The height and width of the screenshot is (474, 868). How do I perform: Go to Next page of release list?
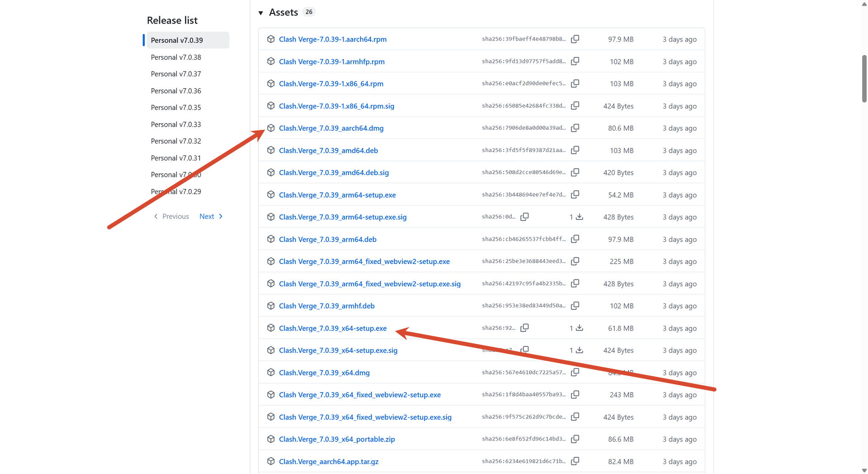(x=211, y=216)
